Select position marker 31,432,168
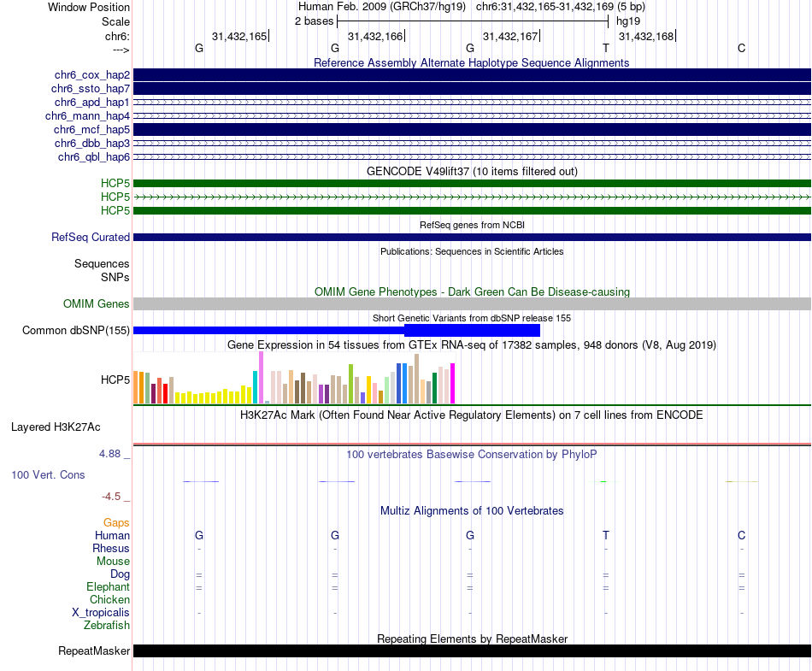Viewport: 812px width, 671px height. tap(646, 36)
